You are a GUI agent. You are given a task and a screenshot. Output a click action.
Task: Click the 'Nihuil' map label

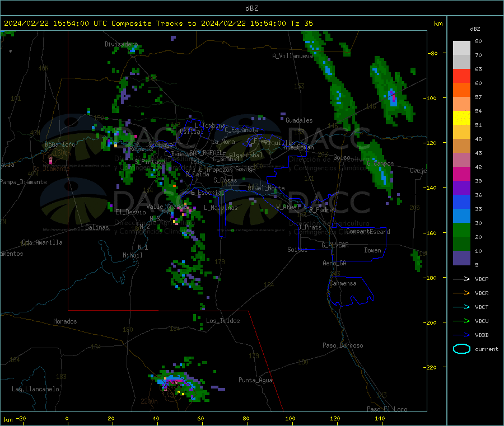[x=132, y=255]
